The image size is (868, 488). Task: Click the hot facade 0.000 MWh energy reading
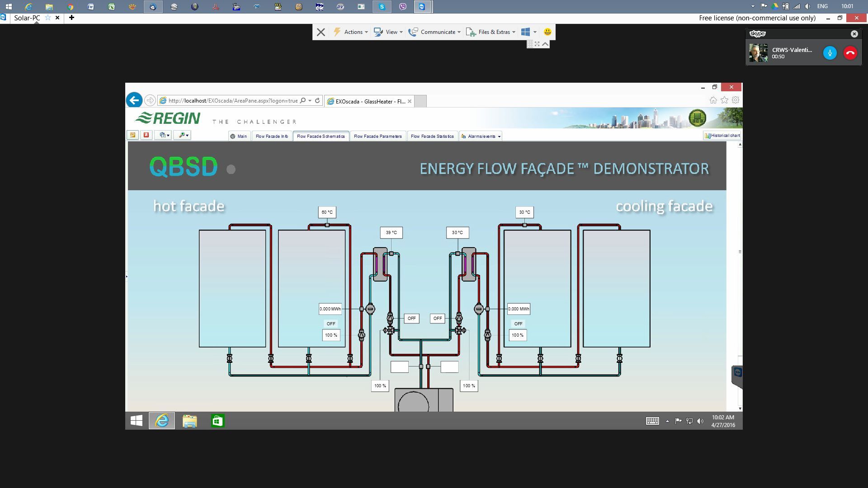(330, 309)
